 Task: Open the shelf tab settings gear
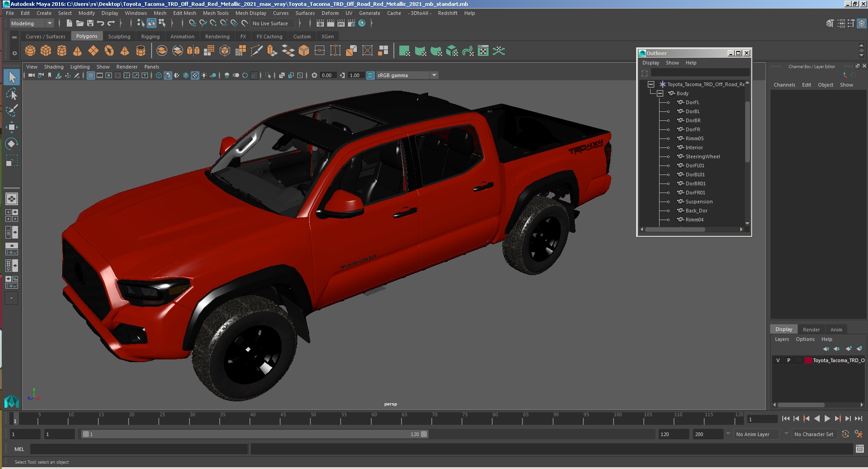pos(14,53)
